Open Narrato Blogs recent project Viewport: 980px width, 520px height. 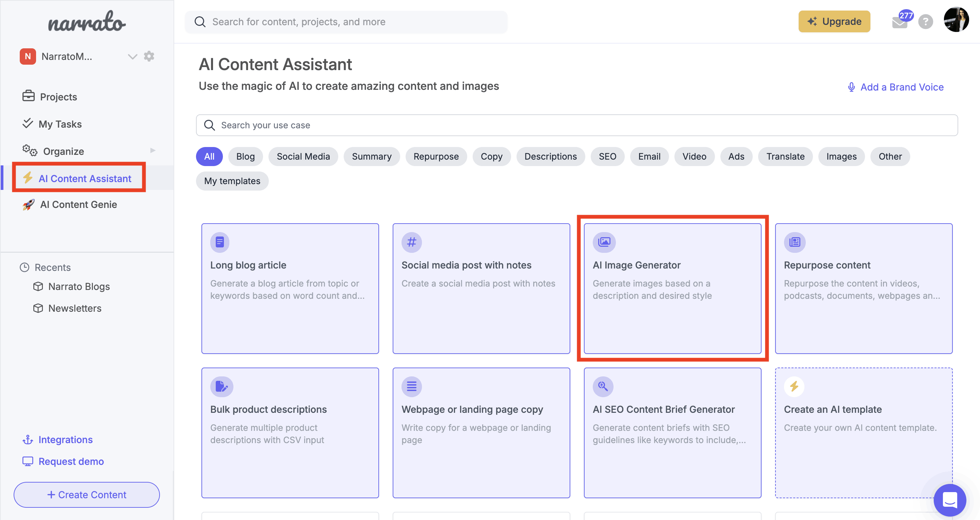coord(79,287)
